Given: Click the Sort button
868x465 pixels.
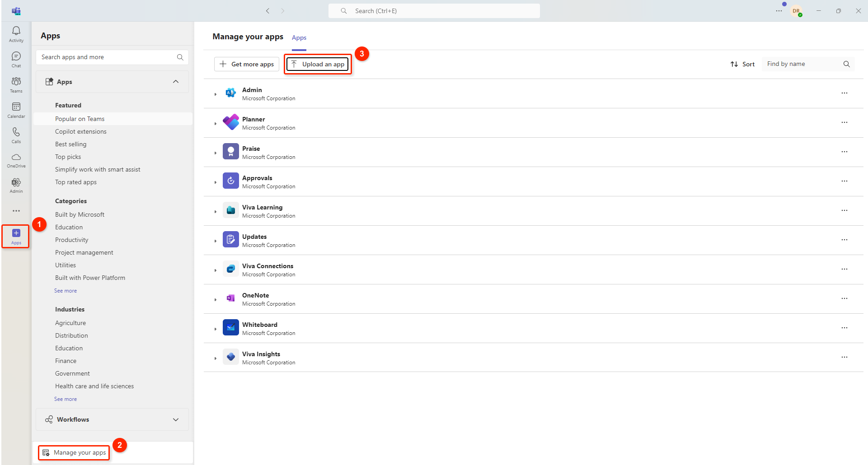Looking at the screenshot, I should 742,64.
